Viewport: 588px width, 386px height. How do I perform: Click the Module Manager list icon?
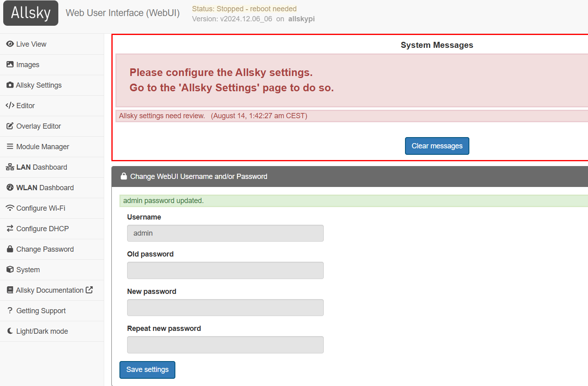pos(10,146)
